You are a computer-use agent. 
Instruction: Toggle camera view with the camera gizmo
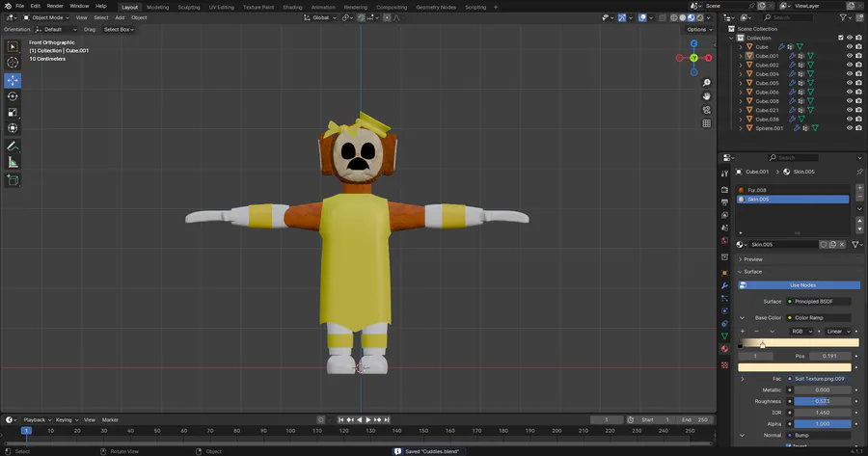(707, 110)
